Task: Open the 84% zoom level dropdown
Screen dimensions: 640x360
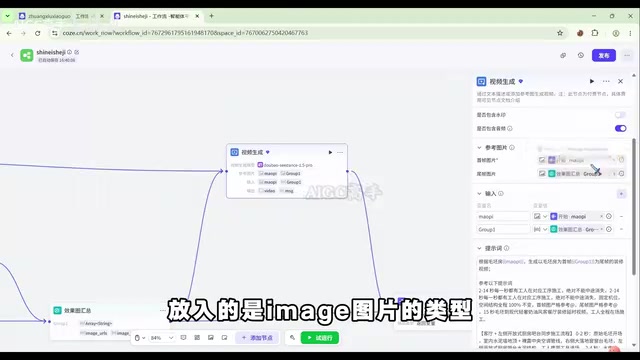Action: [162, 338]
